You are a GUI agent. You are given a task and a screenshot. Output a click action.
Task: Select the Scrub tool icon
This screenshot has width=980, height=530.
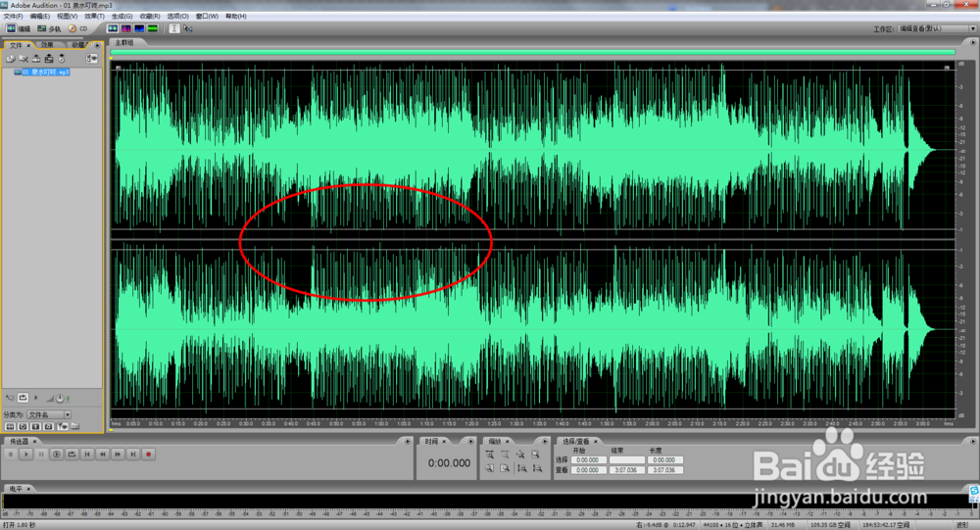(188, 28)
